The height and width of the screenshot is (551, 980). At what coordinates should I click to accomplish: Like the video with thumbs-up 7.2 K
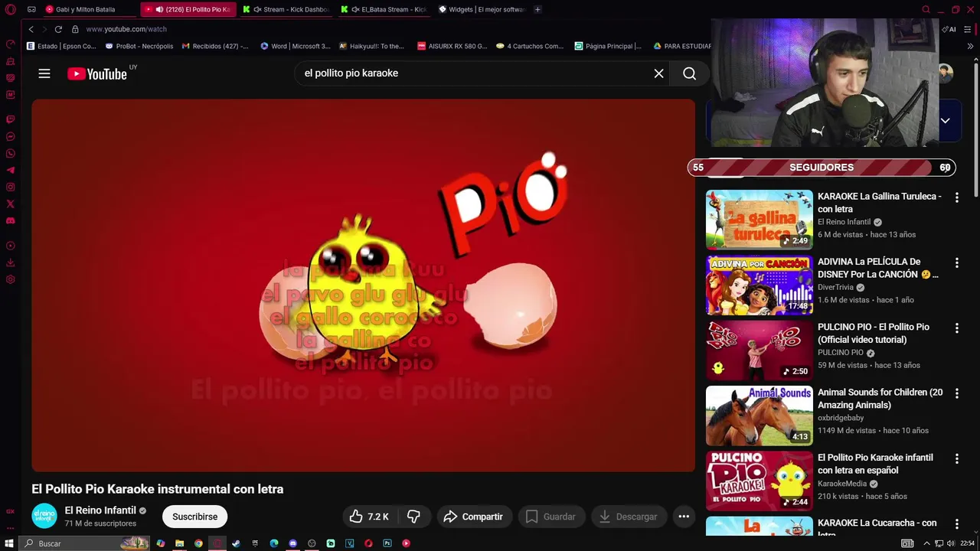(369, 517)
